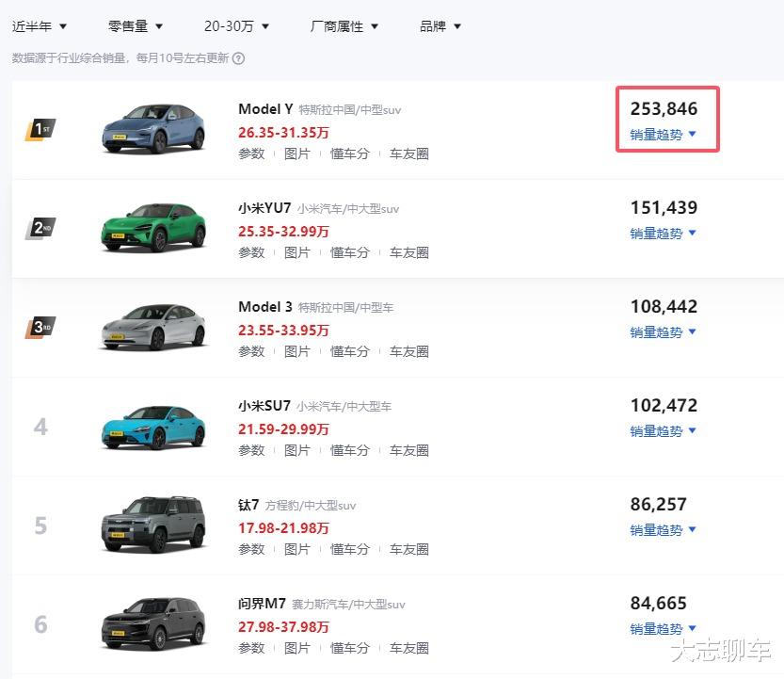Open the Model Y car thumbnail

(x=153, y=129)
